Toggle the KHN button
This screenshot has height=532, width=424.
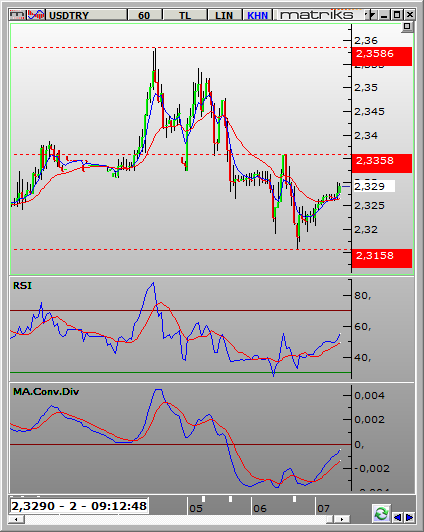(257, 15)
